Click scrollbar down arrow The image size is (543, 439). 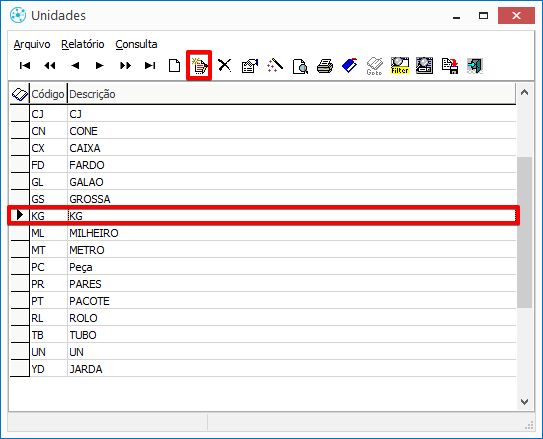pyautogui.click(x=524, y=402)
